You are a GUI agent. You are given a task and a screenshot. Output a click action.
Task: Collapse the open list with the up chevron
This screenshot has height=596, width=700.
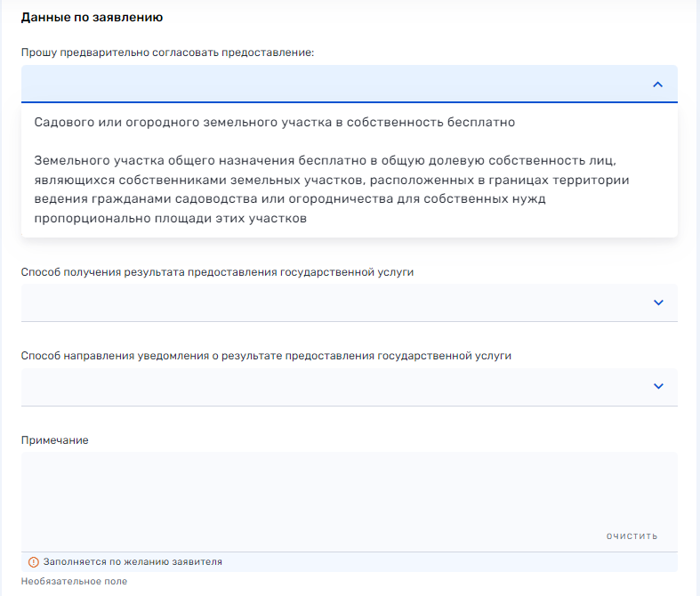pyautogui.click(x=657, y=85)
